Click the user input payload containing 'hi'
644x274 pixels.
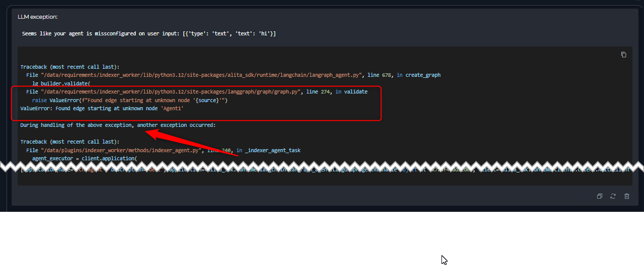click(229, 33)
